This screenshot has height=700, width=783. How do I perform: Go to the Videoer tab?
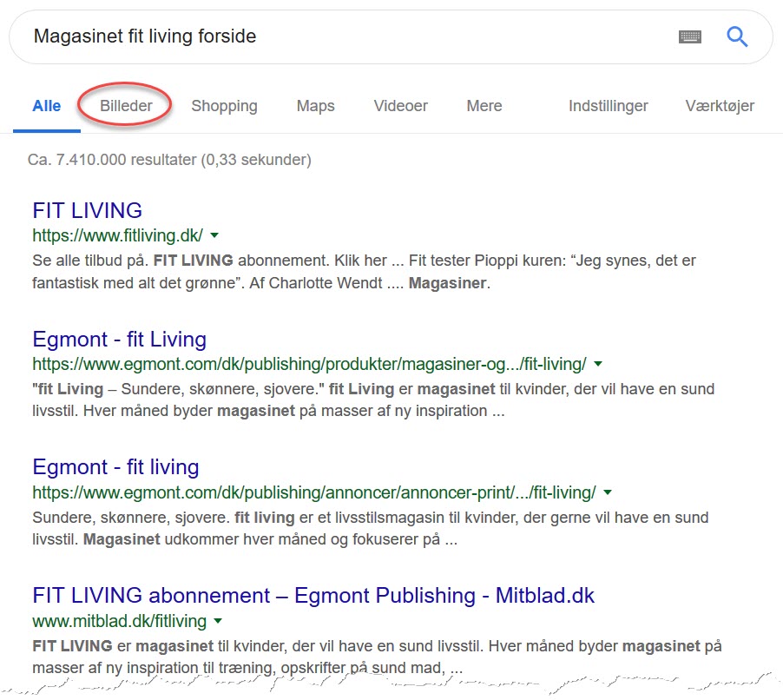pyautogui.click(x=400, y=106)
